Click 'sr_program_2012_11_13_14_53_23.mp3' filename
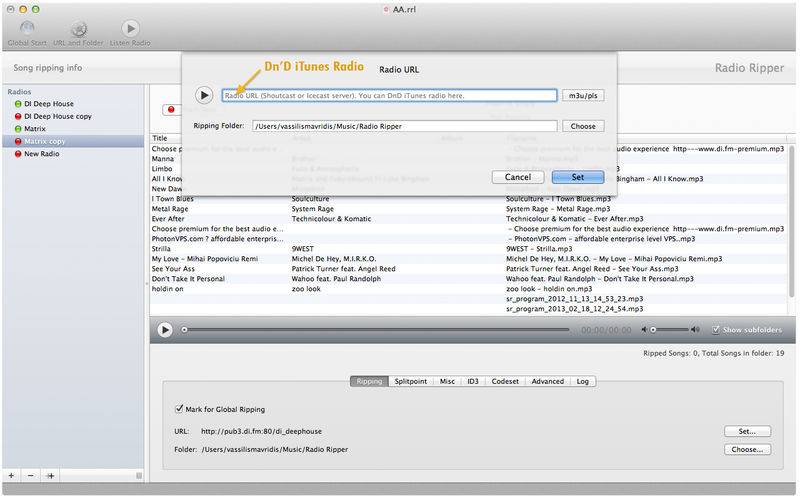 pos(574,299)
